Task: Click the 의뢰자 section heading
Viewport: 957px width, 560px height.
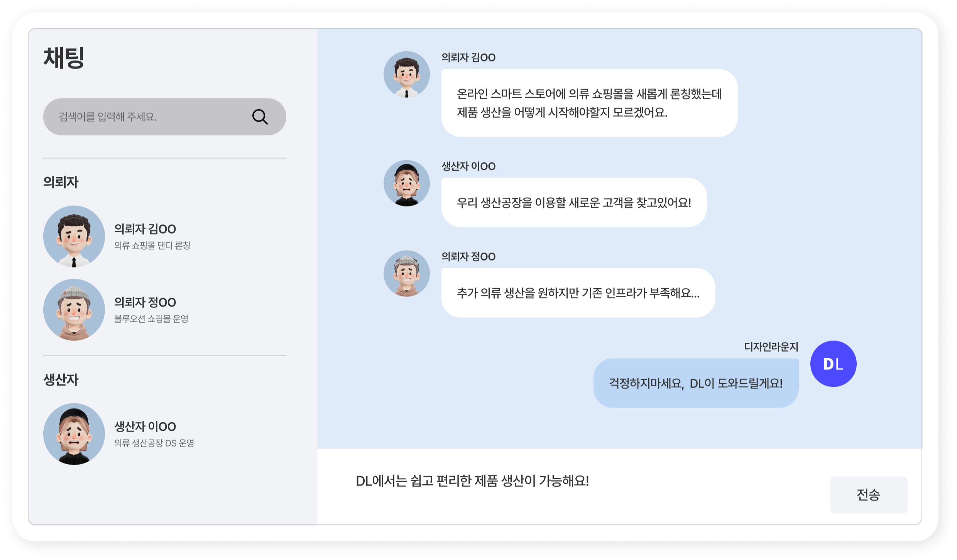Action: point(61,182)
